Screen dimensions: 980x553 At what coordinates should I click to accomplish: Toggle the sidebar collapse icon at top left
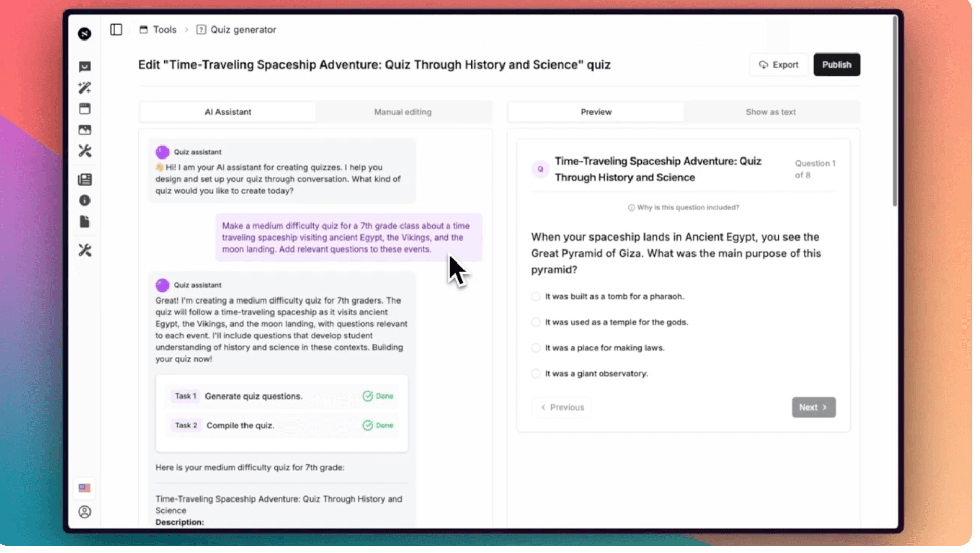(x=115, y=30)
